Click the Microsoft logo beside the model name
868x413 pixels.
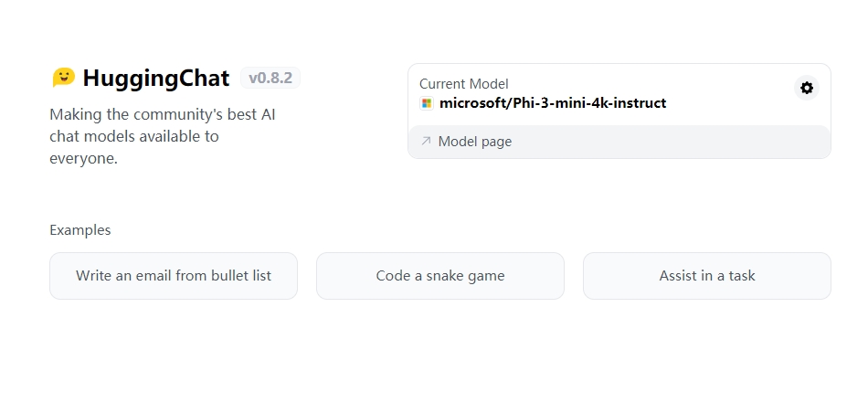(426, 103)
